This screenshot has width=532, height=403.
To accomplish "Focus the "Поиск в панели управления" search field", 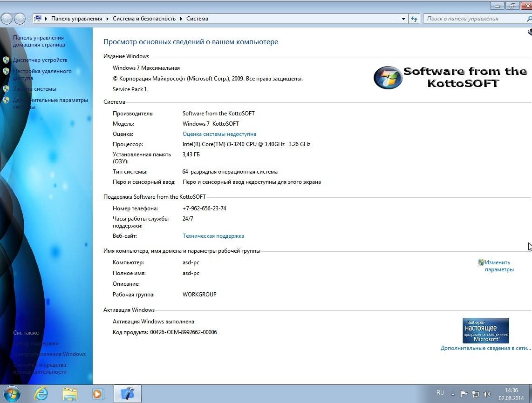I will click(475, 19).
